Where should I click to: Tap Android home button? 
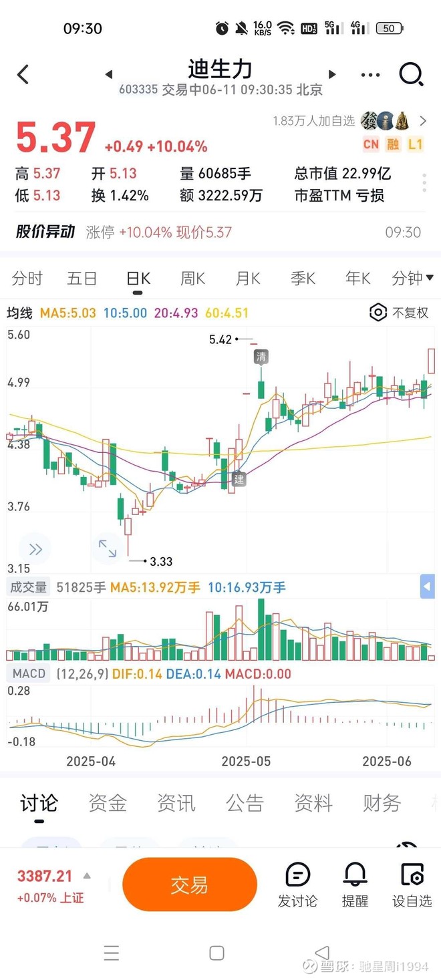216,953
